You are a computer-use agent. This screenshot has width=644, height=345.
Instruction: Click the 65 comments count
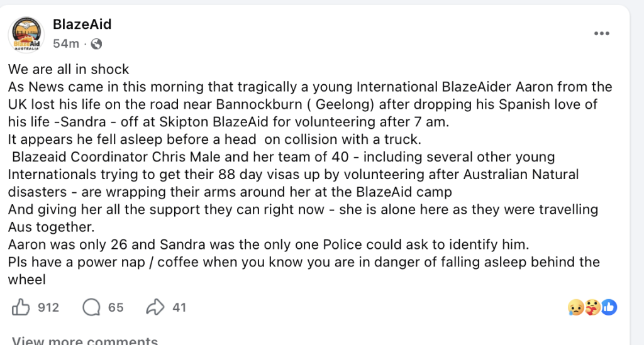[116, 307]
